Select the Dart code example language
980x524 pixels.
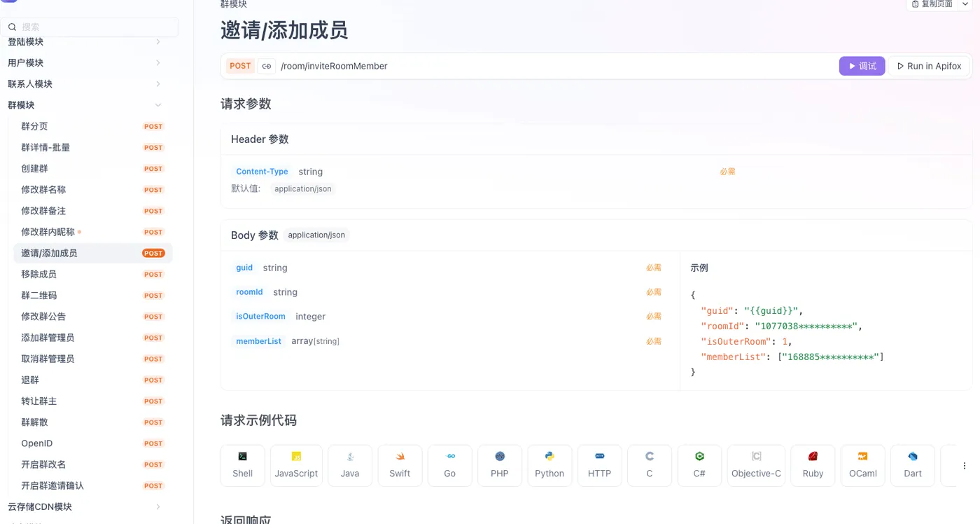(x=912, y=465)
